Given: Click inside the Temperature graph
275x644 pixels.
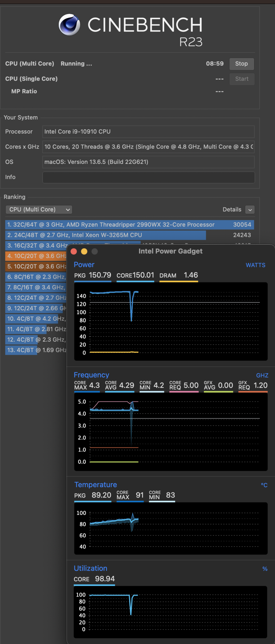Looking at the screenshot, I should [171, 528].
